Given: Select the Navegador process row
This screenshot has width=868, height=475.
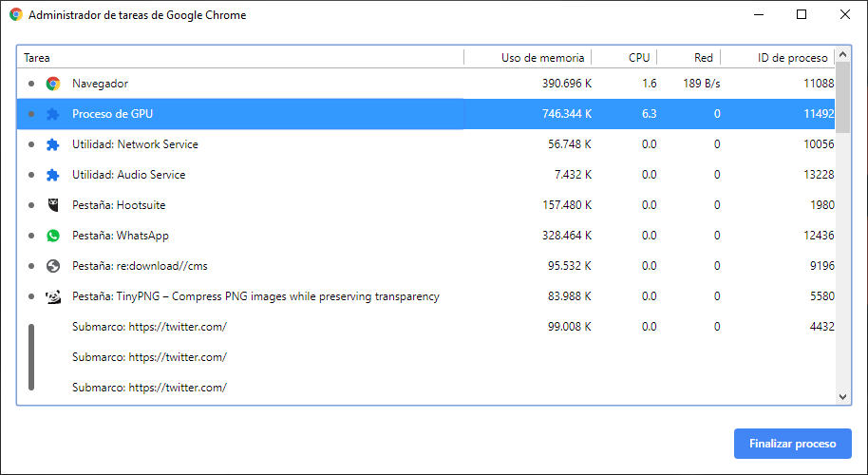Looking at the screenshot, I should [x=425, y=84].
